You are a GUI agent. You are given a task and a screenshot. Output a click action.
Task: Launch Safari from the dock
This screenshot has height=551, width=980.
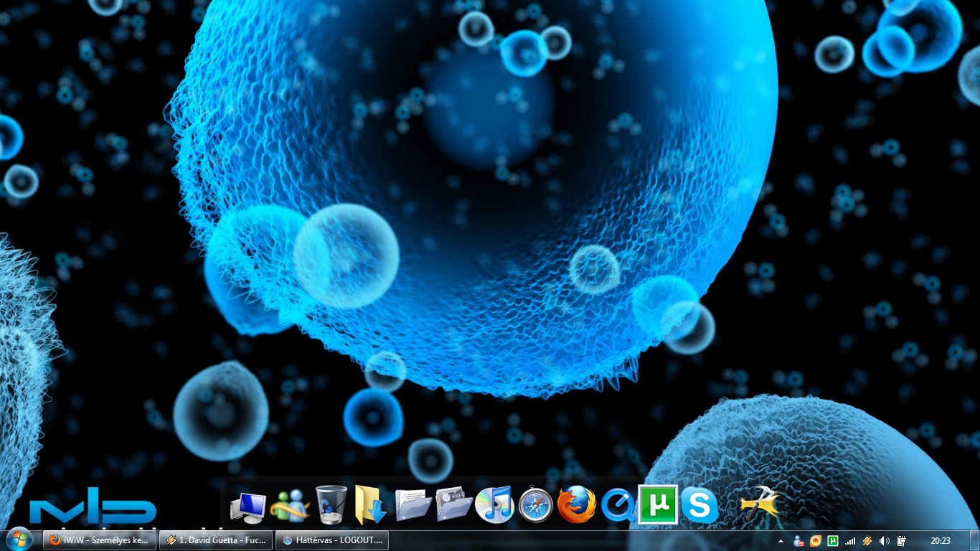(536, 505)
